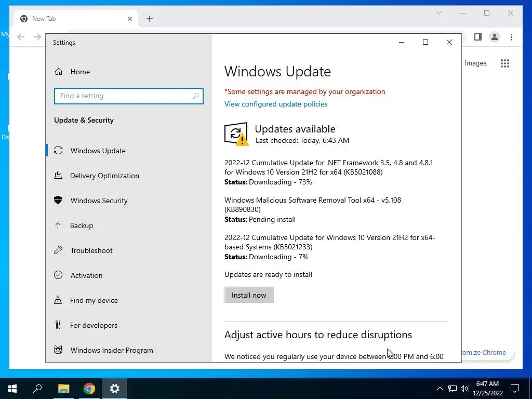
Task: Open taskbar search magnifier
Action: coord(37,389)
